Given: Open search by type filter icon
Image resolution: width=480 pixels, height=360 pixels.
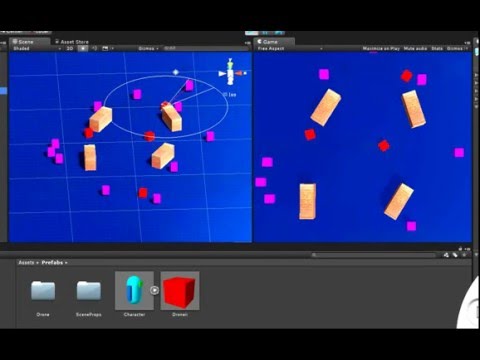Looking at the screenshot, I should click(x=446, y=255).
